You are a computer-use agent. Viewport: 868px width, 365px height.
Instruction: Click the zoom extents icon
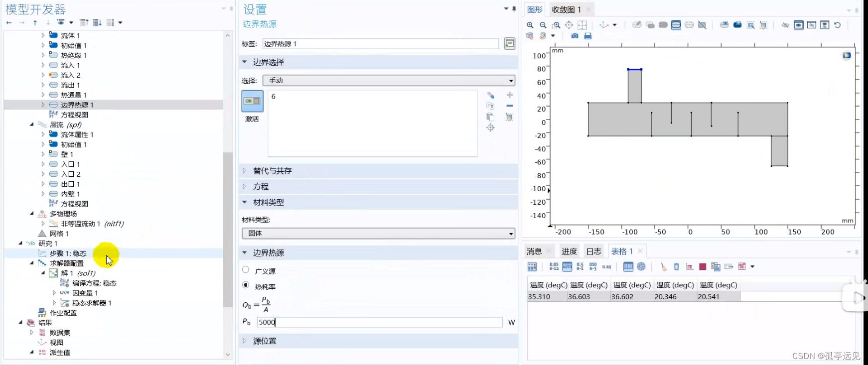pos(569,25)
